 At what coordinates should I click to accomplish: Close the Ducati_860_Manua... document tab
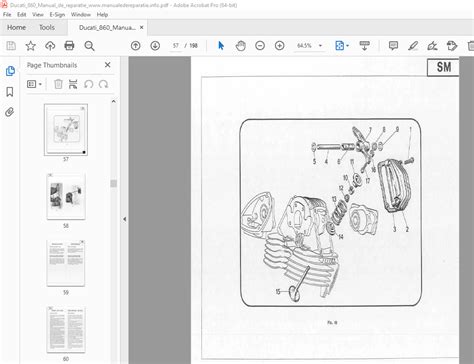[x=142, y=28]
